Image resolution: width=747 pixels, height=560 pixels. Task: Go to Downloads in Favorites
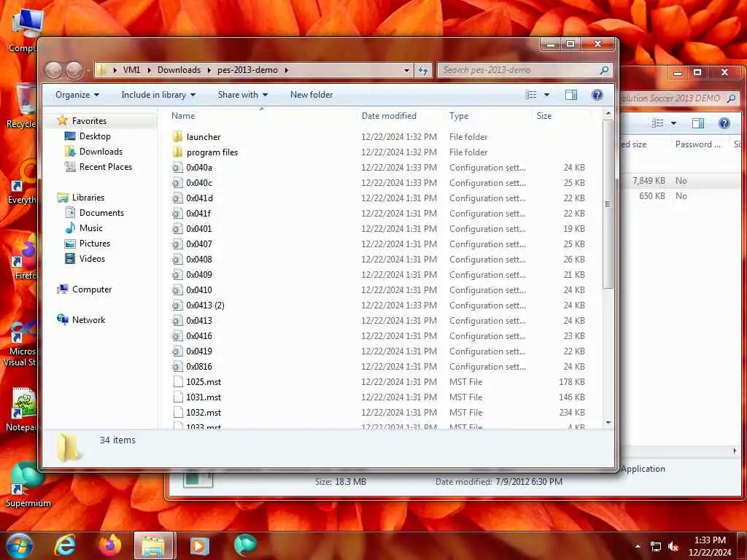(x=101, y=152)
